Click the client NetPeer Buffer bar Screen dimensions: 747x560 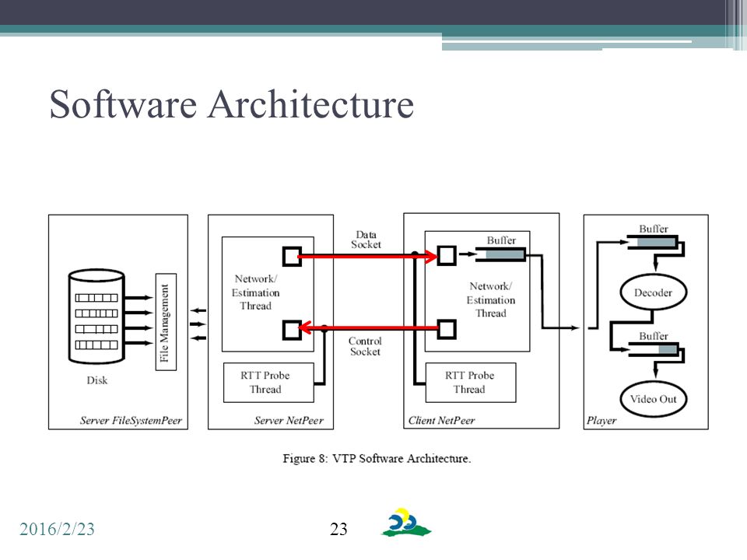click(x=501, y=254)
